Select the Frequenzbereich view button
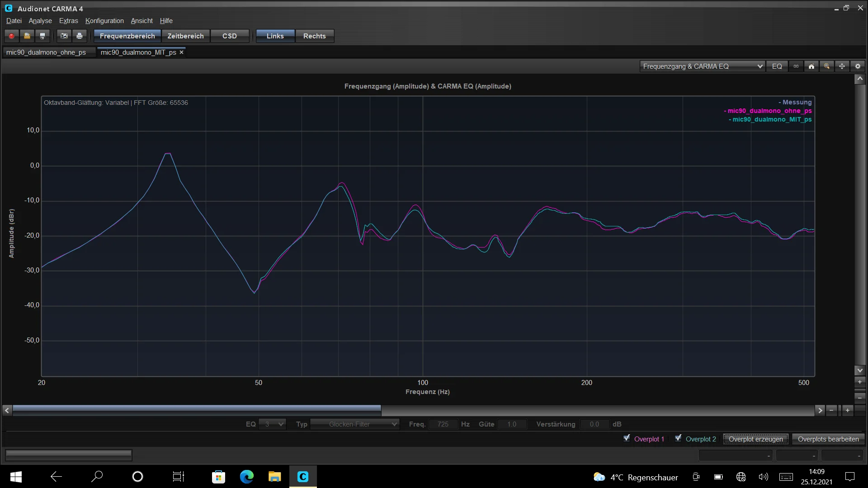 (127, 36)
